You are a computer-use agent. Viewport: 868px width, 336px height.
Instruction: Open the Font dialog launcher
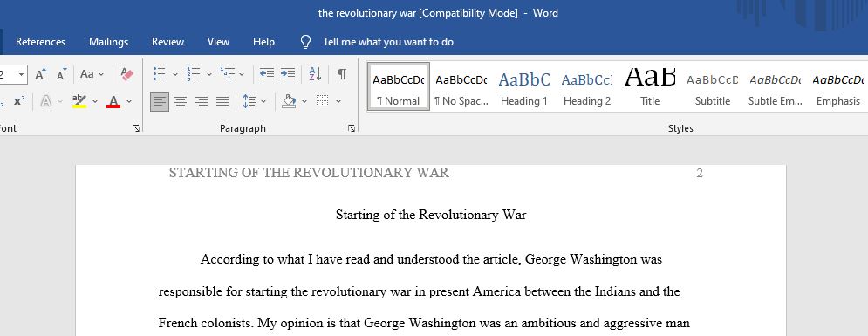(x=135, y=128)
